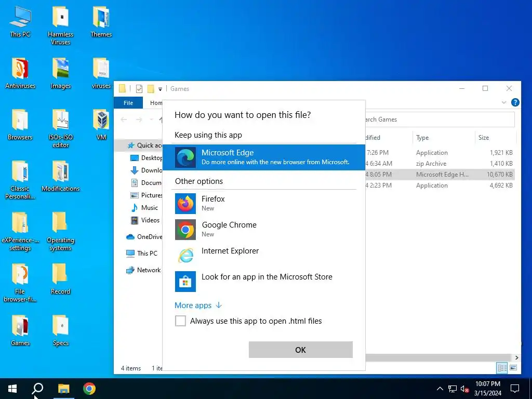
Task: Open Explorer Help question mark
Action: pyautogui.click(x=515, y=102)
